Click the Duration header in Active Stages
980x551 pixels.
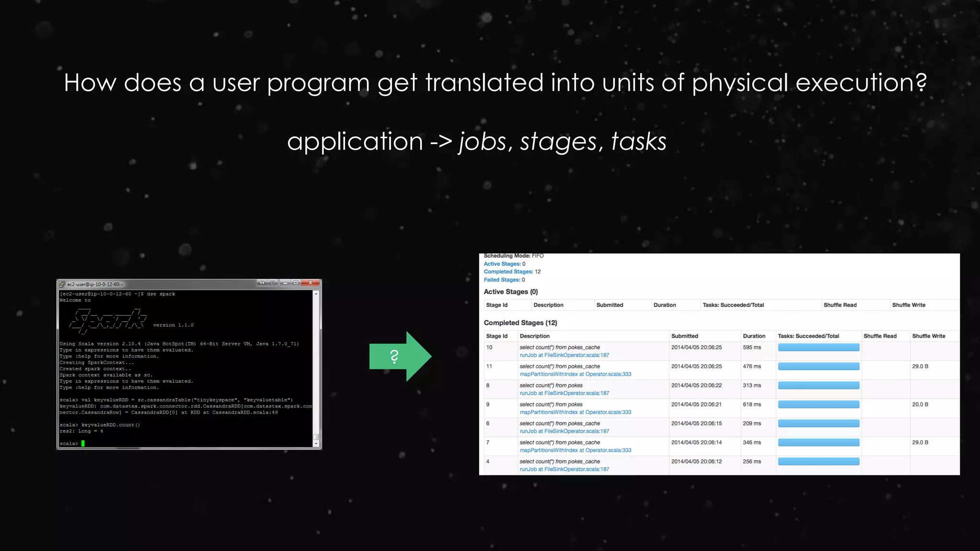pos(665,305)
